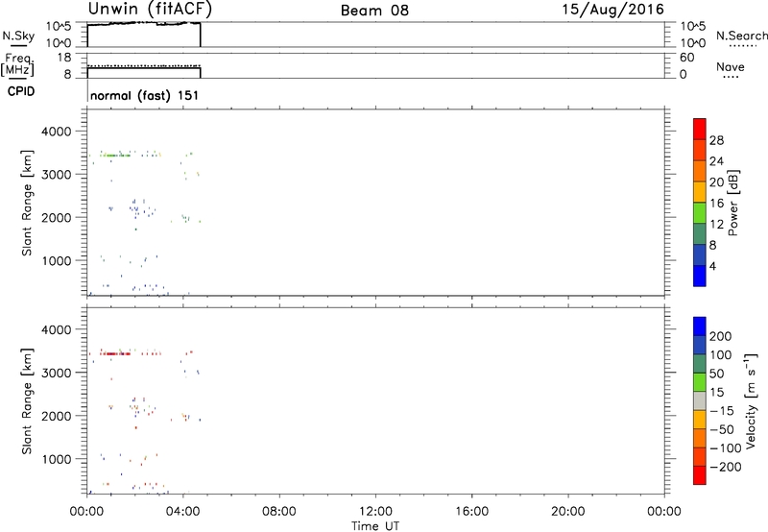Click the '50' tick on Velocity colorbar
The width and height of the screenshot is (768, 532).
click(x=716, y=374)
